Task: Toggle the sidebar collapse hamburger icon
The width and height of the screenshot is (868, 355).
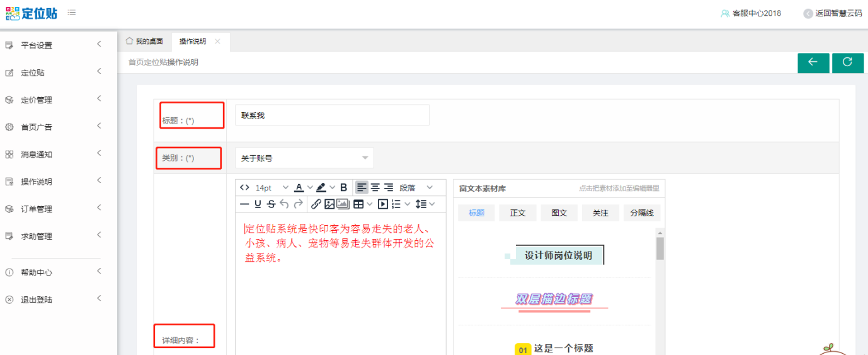Action: (72, 13)
